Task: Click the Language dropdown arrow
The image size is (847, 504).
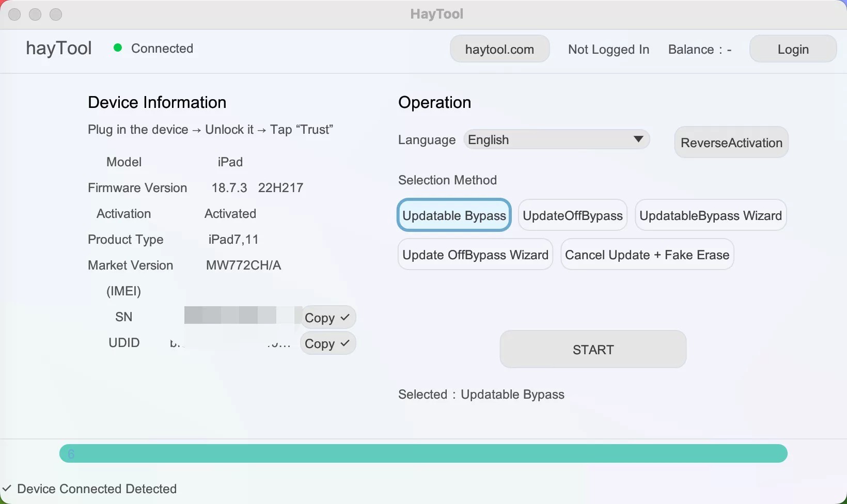Action: (638, 139)
